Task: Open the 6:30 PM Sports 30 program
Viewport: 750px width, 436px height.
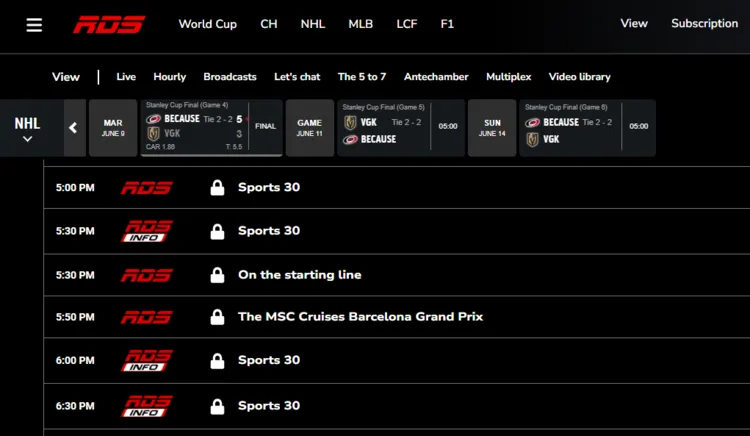Action: (269, 405)
